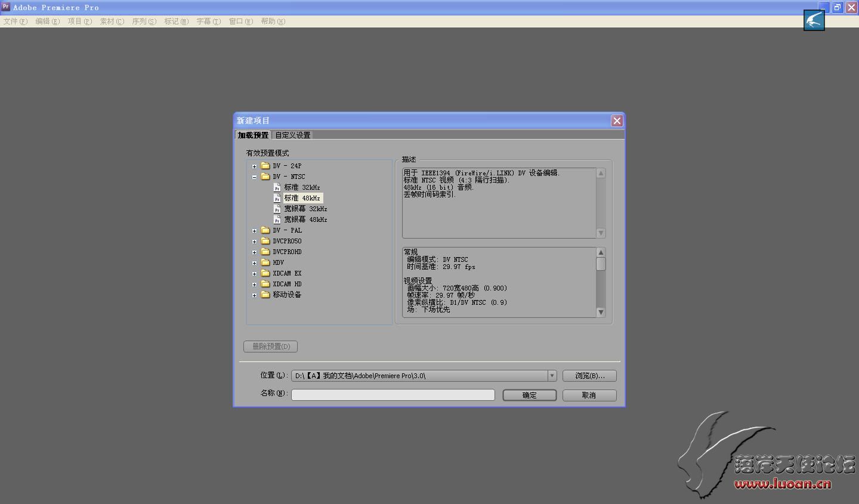Click the DVCPROHD folder icon
Viewport: 859px width, 504px height.
coord(265,252)
